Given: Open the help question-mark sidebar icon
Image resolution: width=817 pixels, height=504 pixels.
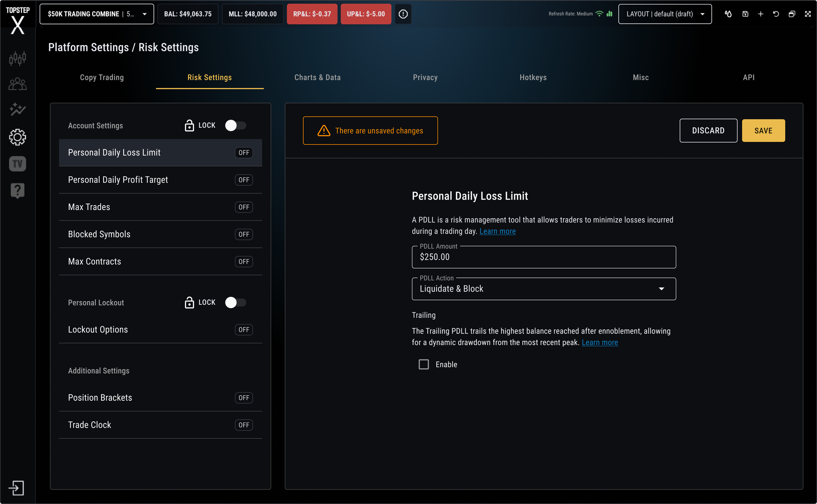Looking at the screenshot, I should point(18,191).
